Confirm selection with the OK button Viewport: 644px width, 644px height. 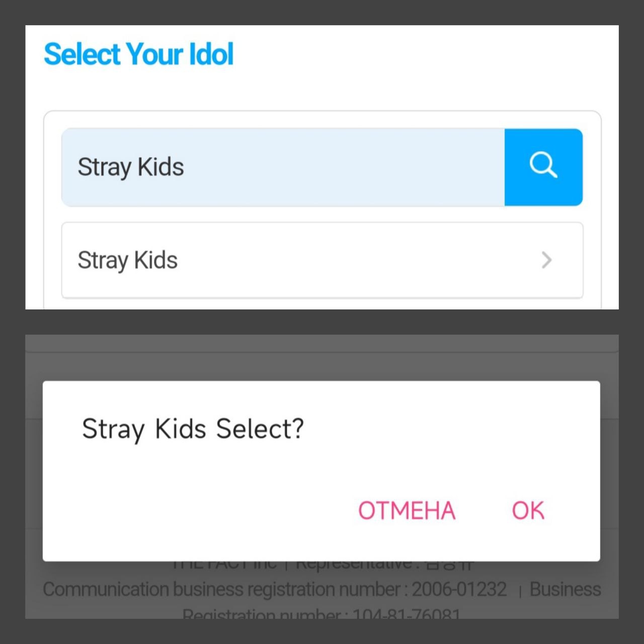528,510
